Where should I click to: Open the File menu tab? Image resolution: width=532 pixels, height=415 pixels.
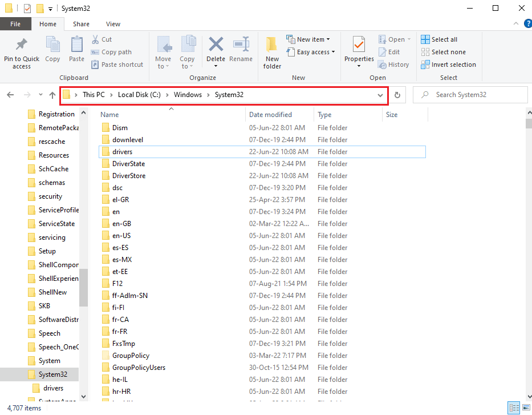15,24
